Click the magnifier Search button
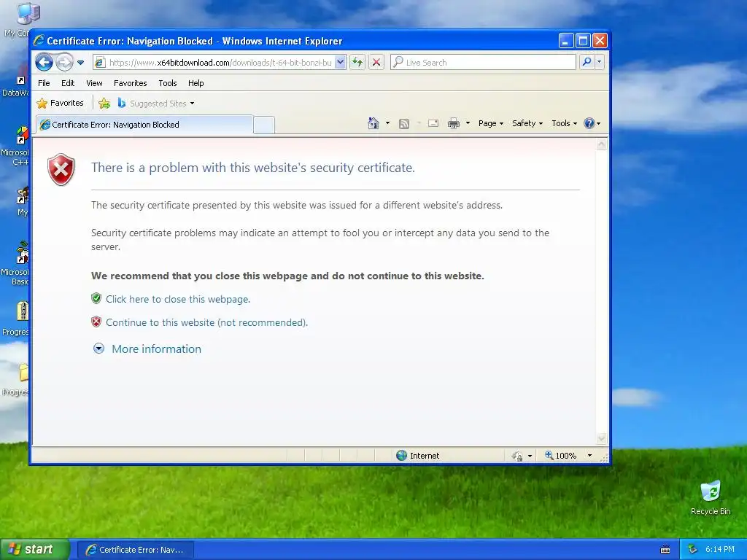 (587, 63)
